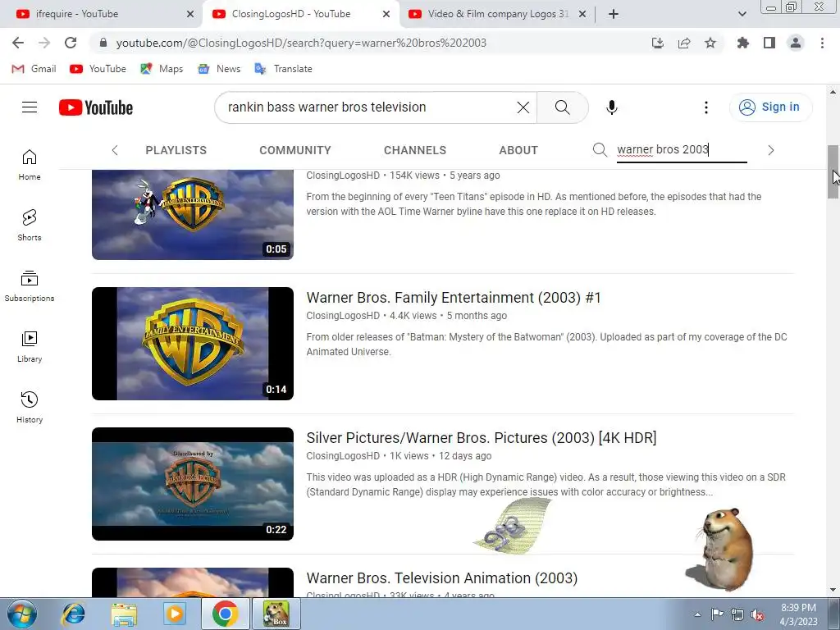Click the address bar URL

click(x=301, y=43)
